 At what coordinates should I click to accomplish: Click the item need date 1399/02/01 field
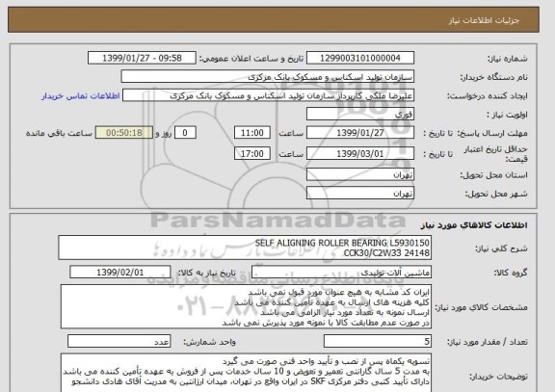(120, 273)
